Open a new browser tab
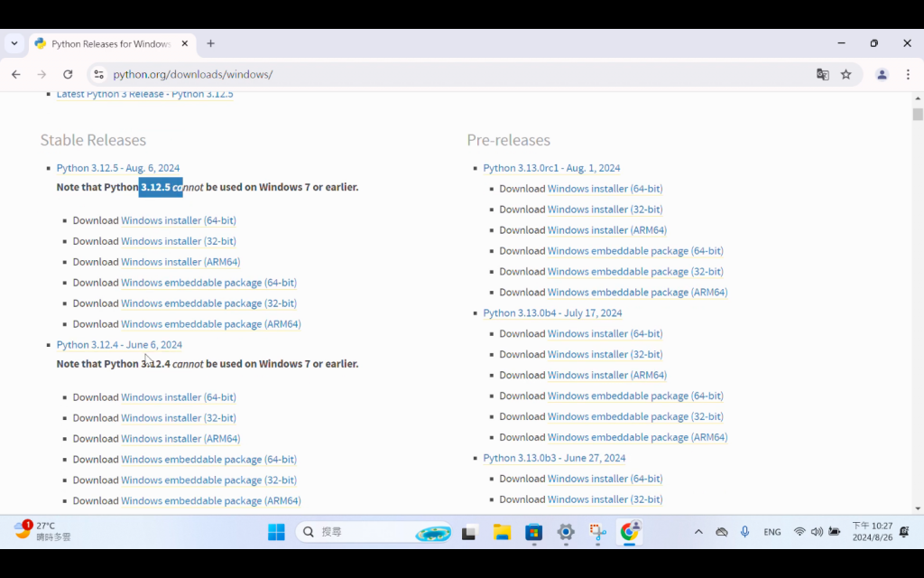 click(x=210, y=43)
